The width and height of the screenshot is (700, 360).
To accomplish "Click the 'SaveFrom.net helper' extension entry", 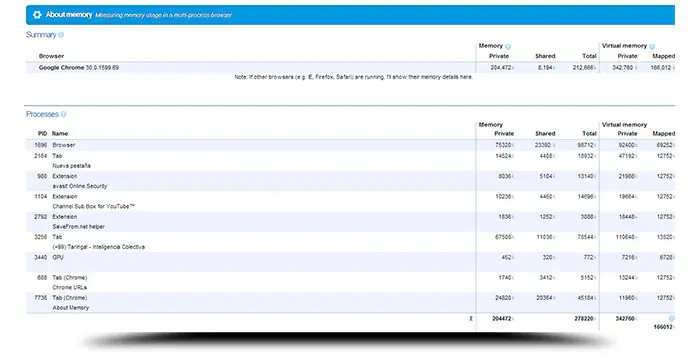I will pyautogui.click(x=79, y=226).
